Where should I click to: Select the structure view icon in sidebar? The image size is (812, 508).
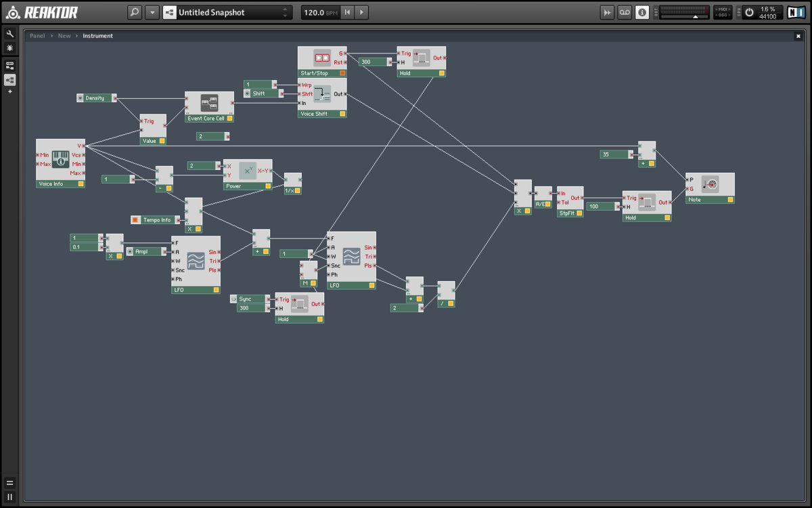9,80
